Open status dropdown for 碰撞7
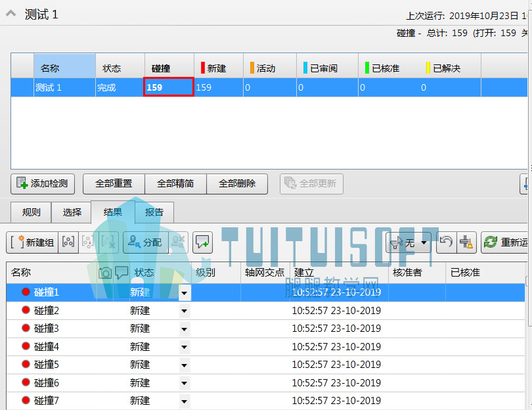This screenshot has width=532, height=410. coord(185,401)
